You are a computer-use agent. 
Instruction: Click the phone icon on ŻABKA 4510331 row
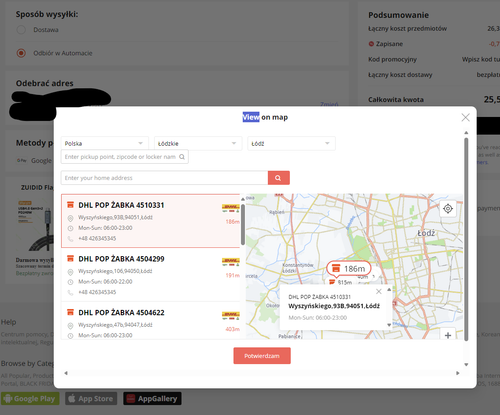(x=70, y=239)
